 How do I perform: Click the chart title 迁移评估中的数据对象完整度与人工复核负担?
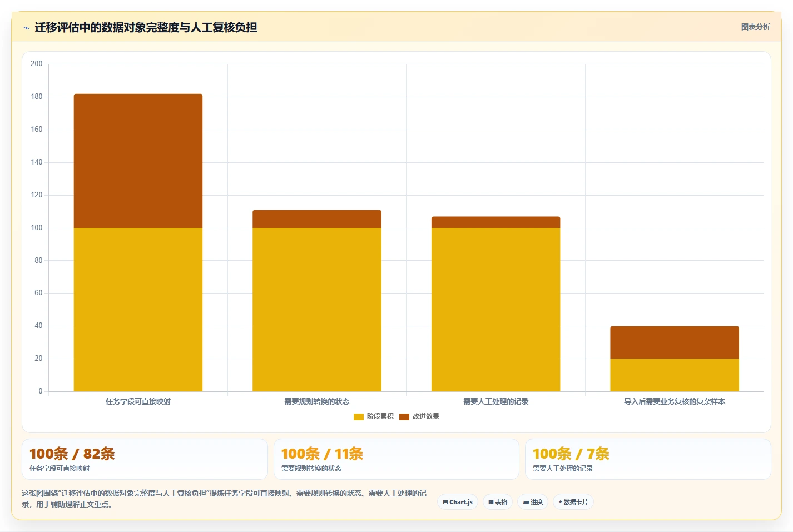click(146, 27)
